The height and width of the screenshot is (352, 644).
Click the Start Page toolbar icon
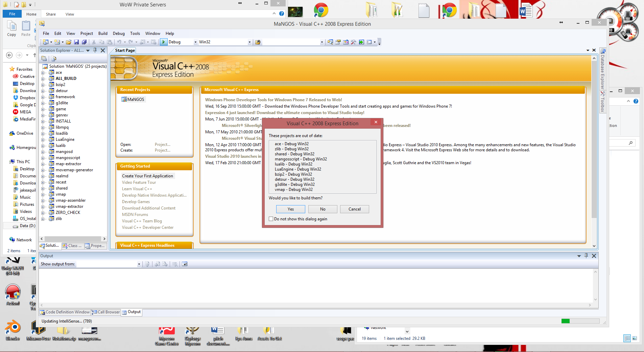(361, 42)
